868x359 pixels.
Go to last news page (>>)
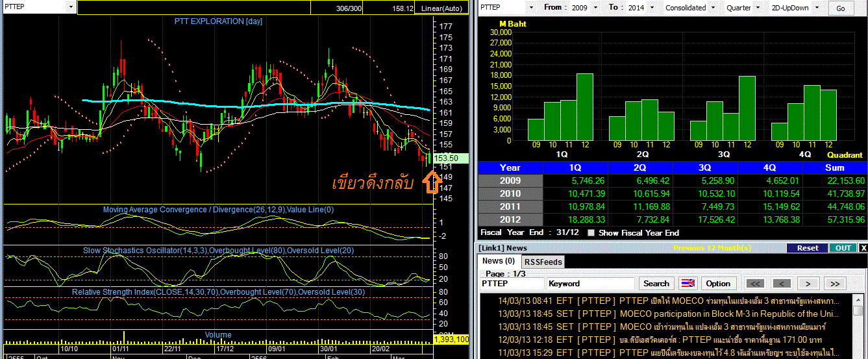[835, 284]
